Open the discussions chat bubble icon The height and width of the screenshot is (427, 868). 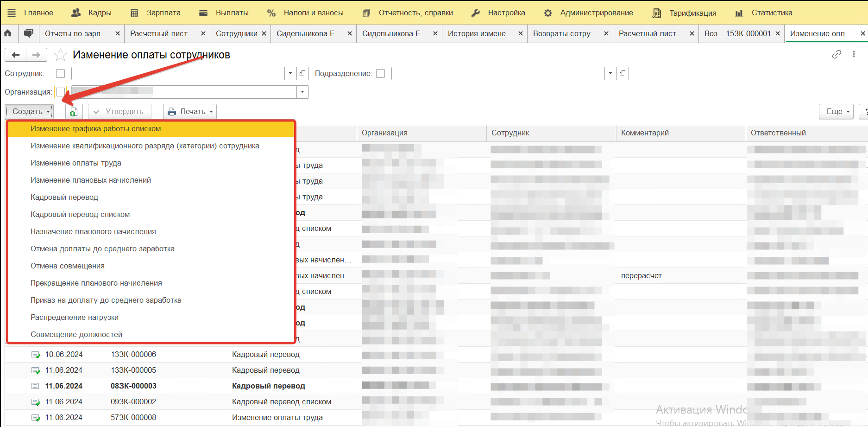29,33
